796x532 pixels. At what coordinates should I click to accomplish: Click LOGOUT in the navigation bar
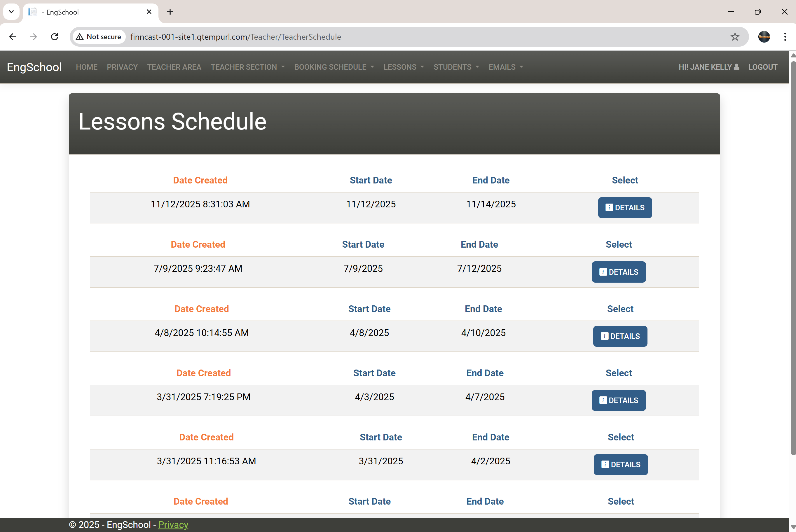click(x=763, y=67)
